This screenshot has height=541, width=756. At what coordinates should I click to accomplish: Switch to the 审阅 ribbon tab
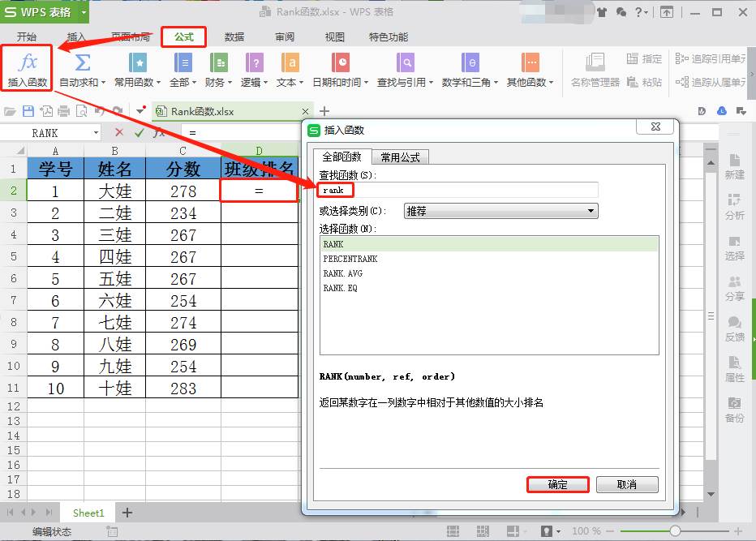pos(285,36)
